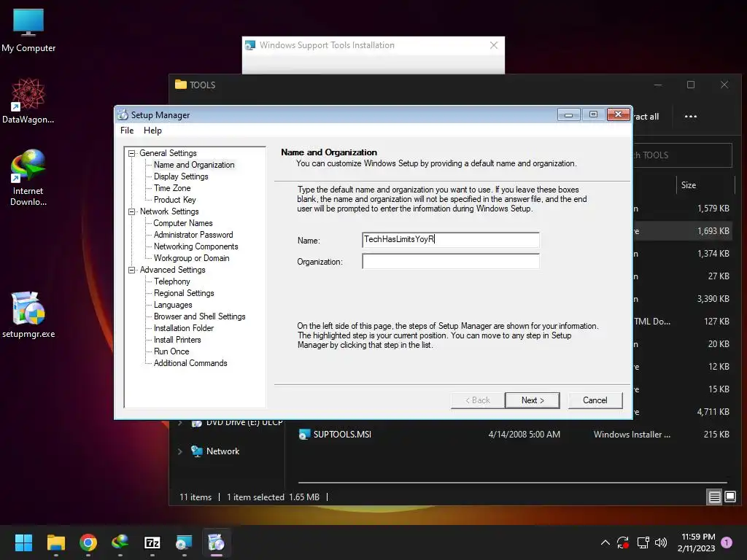Close the Windows Support Tools Installation window
This screenshot has width=747, height=560.
click(494, 45)
